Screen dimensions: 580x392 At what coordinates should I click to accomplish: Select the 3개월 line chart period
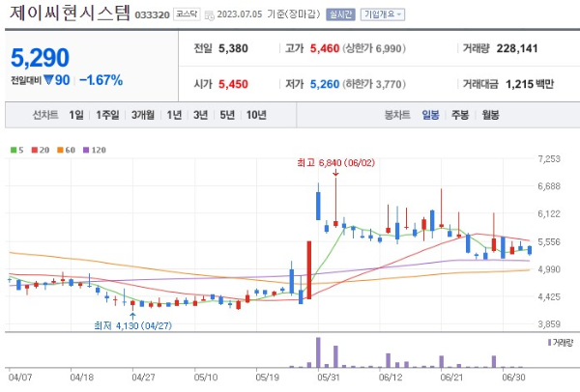point(143,115)
